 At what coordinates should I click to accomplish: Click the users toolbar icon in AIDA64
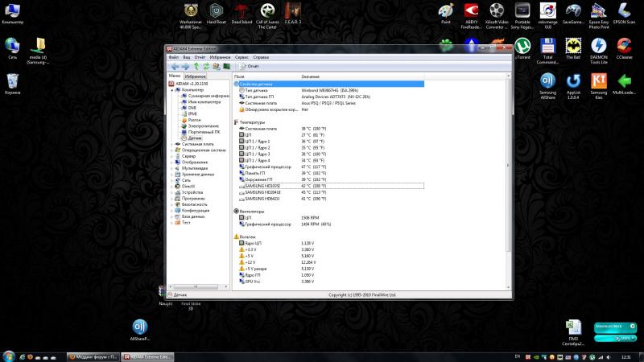(217, 66)
